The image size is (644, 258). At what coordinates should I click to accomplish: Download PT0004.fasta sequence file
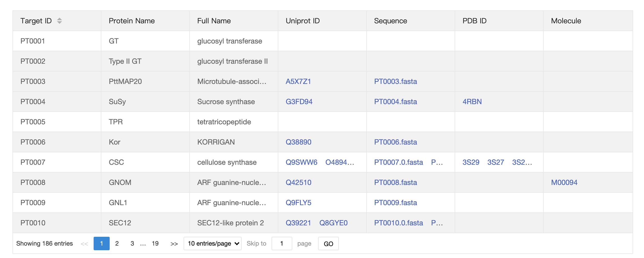click(395, 102)
